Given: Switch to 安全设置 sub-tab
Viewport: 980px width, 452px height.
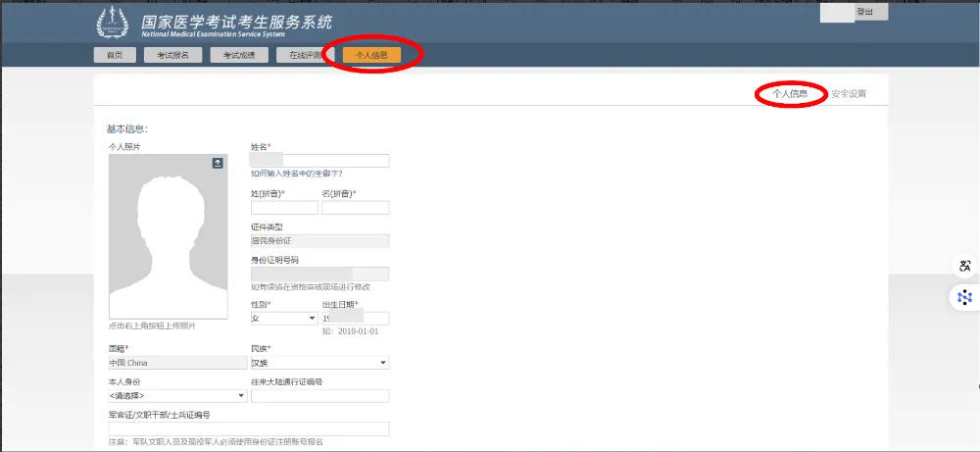Looking at the screenshot, I should click(x=848, y=94).
